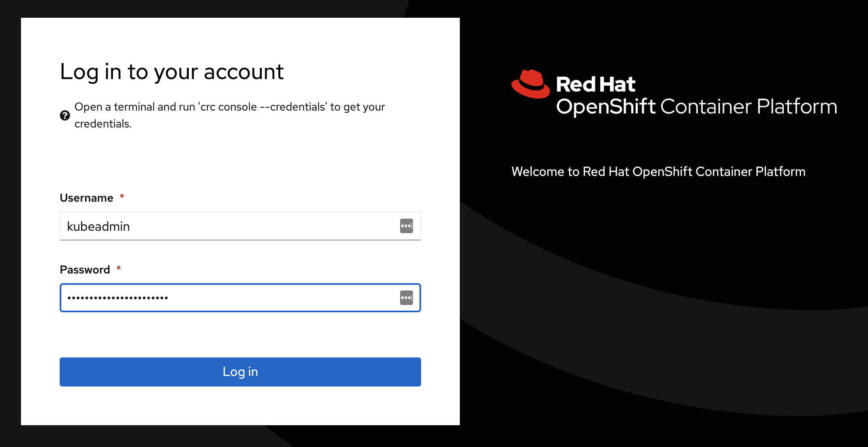Click the help icon beside the credentials hint
This screenshot has height=447, width=868.
[64, 115]
